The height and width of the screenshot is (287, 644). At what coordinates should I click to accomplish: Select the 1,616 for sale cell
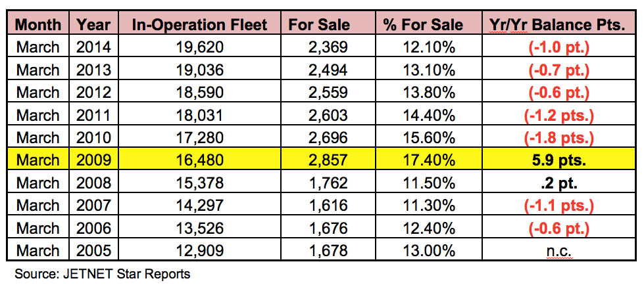click(x=326, y=206)
